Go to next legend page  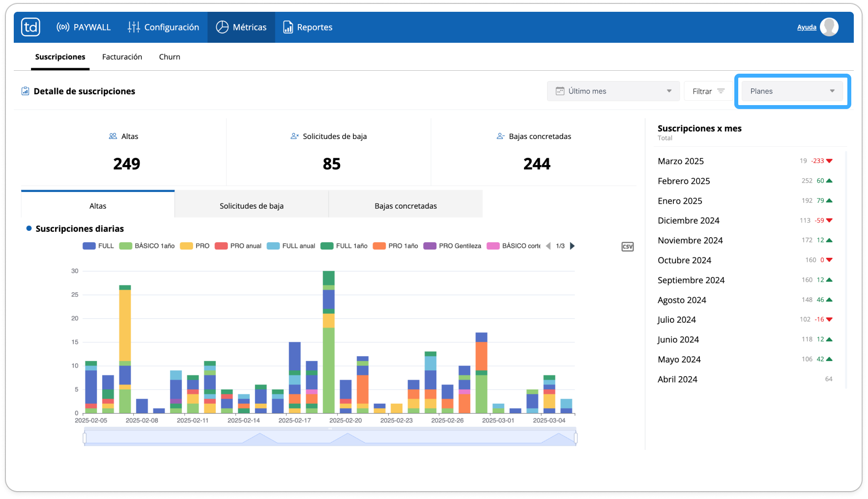(572, 246)
